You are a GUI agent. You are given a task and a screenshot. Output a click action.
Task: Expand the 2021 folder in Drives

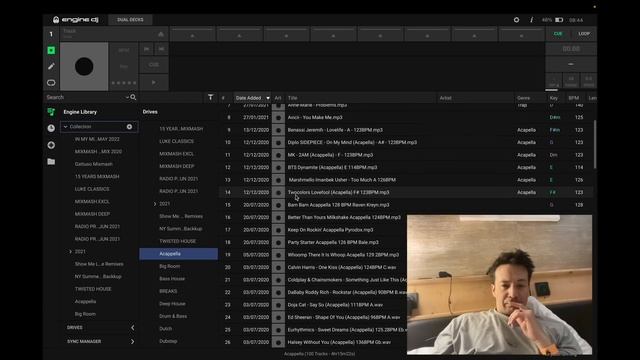(x=155, y=204)
